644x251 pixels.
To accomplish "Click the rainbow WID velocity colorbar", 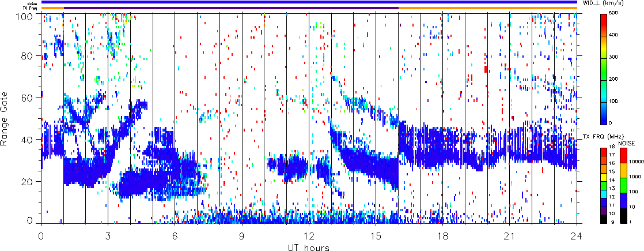I will coord(604,69).
